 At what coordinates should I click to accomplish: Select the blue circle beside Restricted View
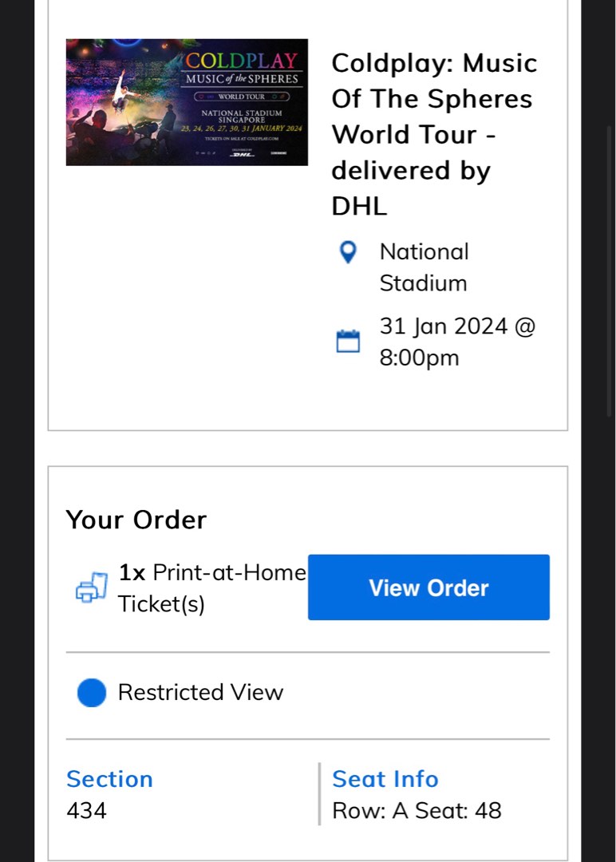click(92, 692)
